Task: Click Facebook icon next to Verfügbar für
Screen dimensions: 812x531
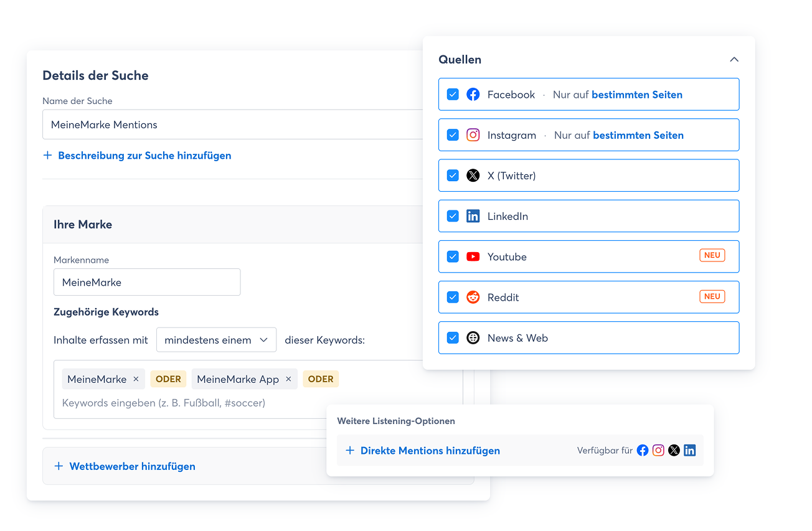Action: (x=643, y=450)
